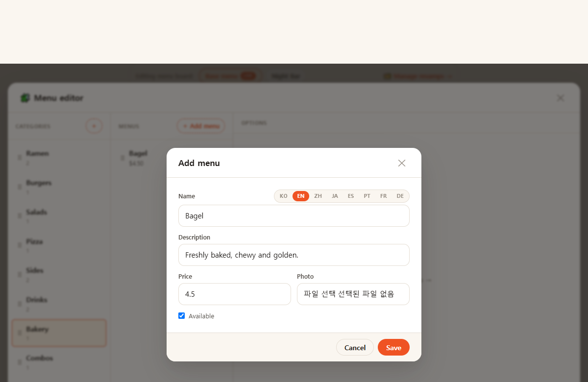
Task: Focus the Description input field
Action: coord(294,255)
